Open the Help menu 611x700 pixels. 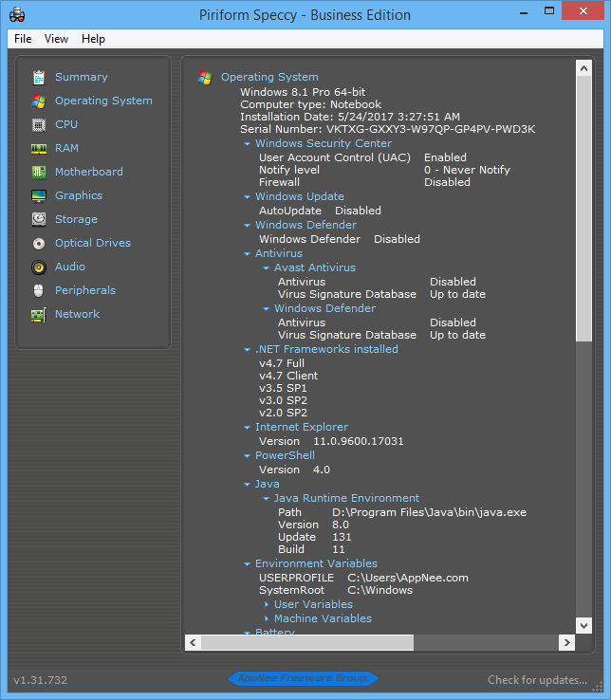pyautogui.click(x=93, y=39)
